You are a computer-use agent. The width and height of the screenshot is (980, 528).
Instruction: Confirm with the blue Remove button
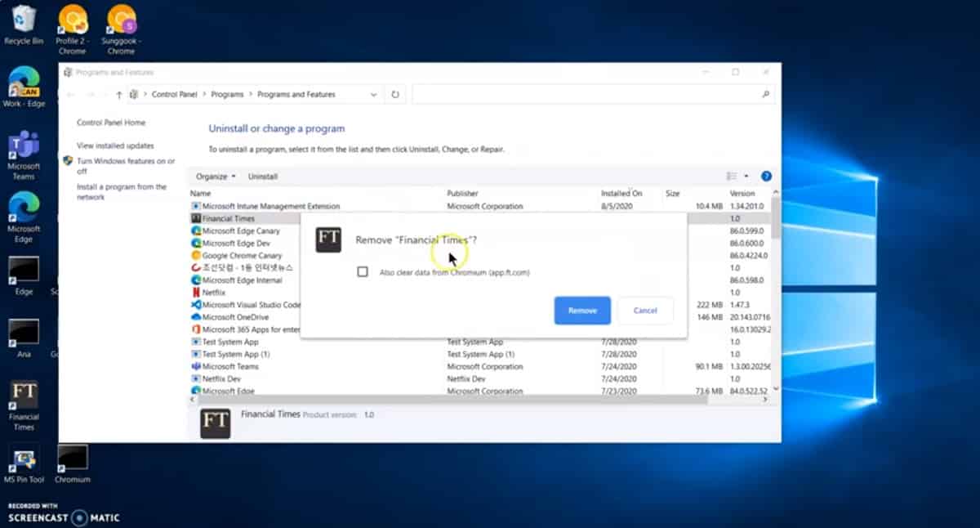582,311
